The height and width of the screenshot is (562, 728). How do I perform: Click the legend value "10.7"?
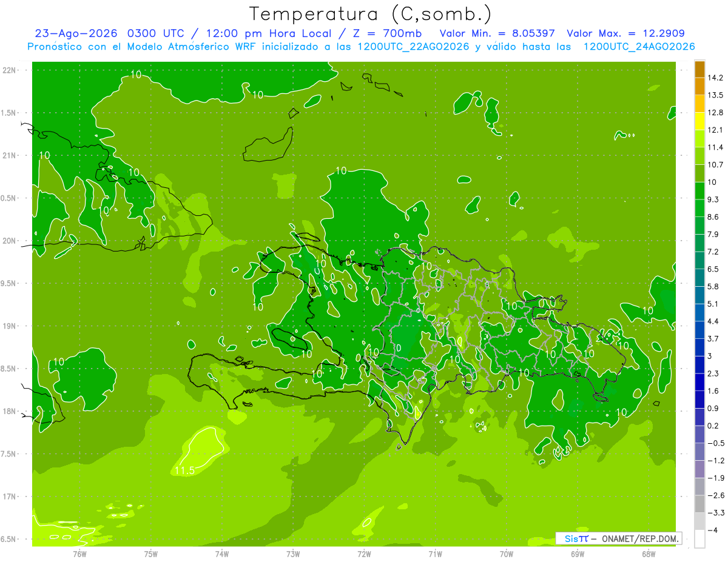pos(715,164)
